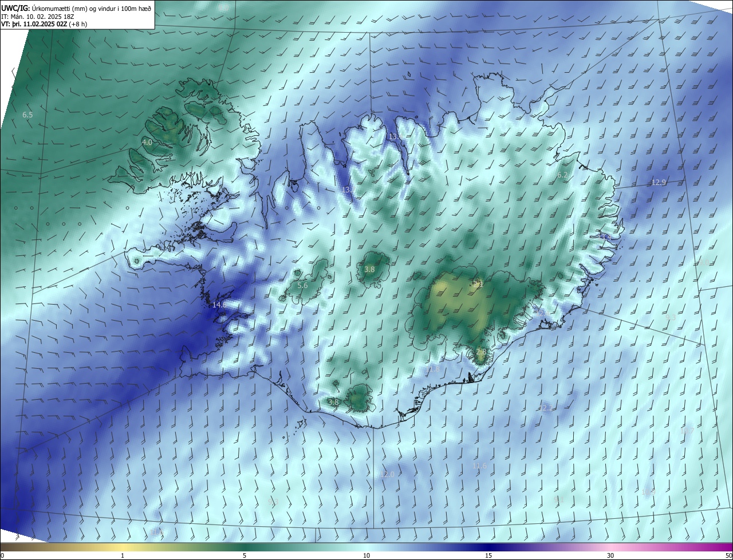
Task: Click the 11.6 value over the southern sea
Action: 479,466
